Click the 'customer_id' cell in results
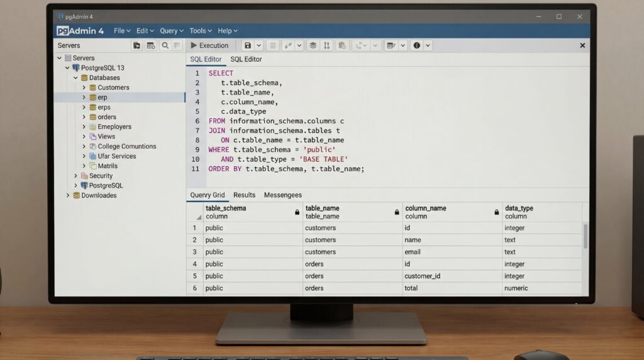Image resolution: width=644 pixels, height=360 pixels. coord(452,276)
